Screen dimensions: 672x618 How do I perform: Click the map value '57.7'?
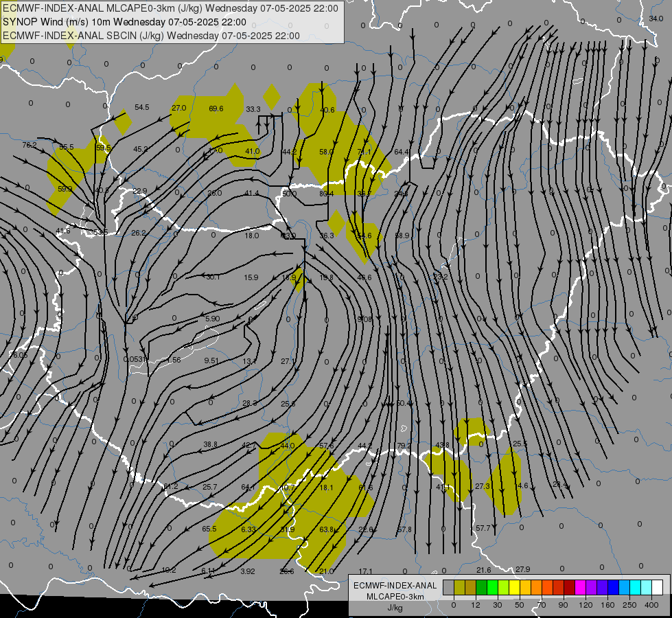(483, 528)
